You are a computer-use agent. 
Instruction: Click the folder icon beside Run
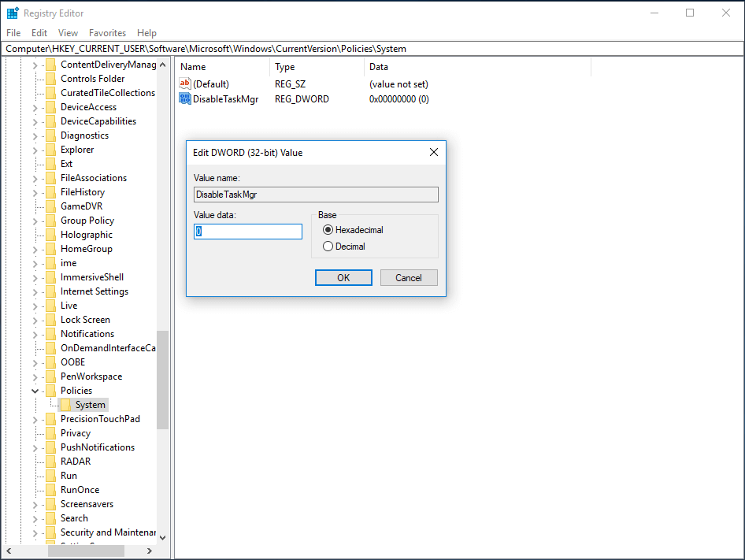(51, 475)
